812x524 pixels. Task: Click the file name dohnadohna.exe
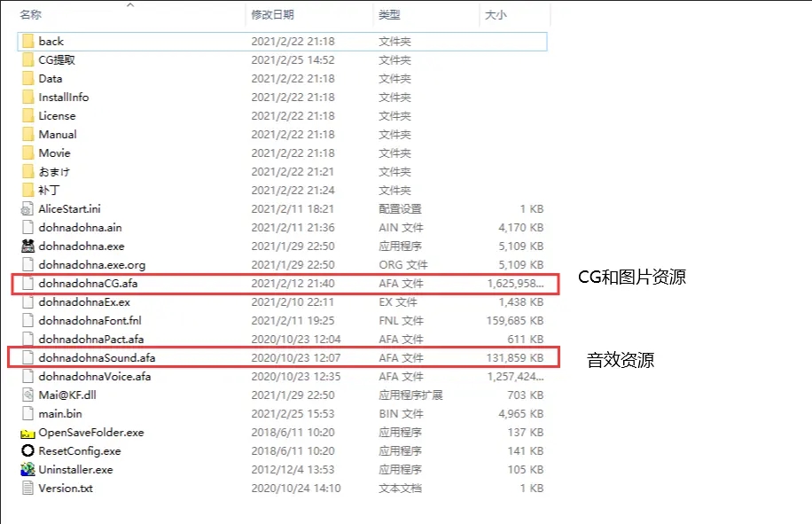(82, 246)
